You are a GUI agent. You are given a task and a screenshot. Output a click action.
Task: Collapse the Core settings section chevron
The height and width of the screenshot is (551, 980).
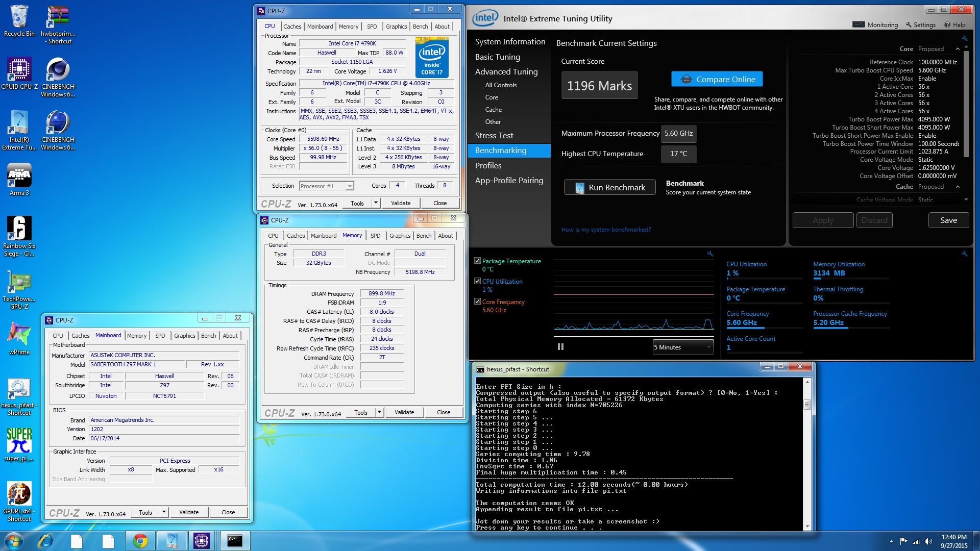[958, 49]
